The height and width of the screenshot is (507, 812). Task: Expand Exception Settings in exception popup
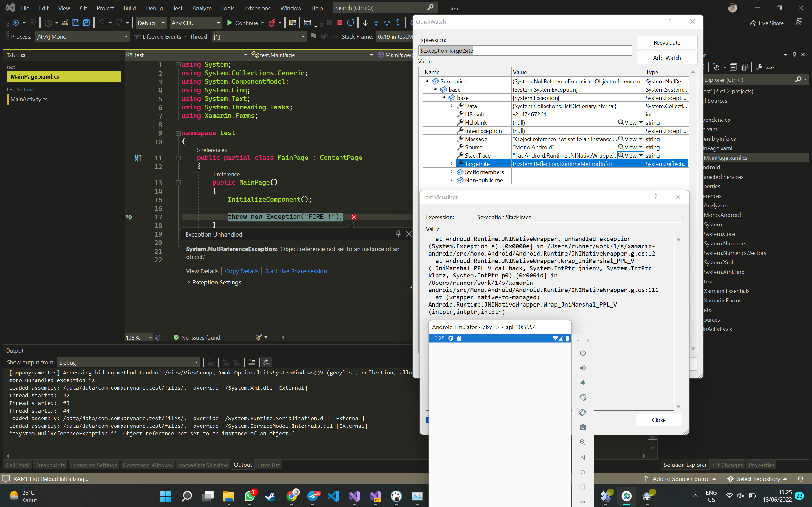pos(188,282)
